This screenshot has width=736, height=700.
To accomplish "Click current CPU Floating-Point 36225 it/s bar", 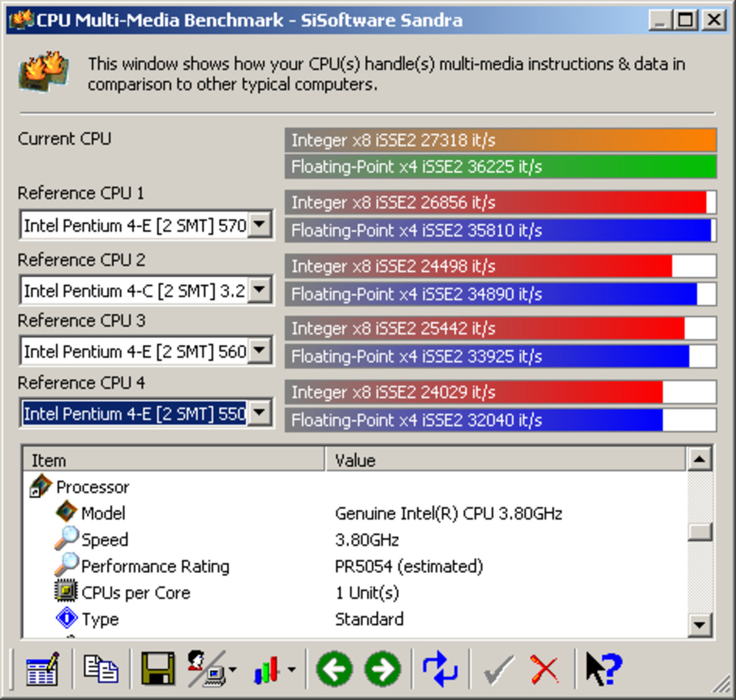I will tap(500, 167).
